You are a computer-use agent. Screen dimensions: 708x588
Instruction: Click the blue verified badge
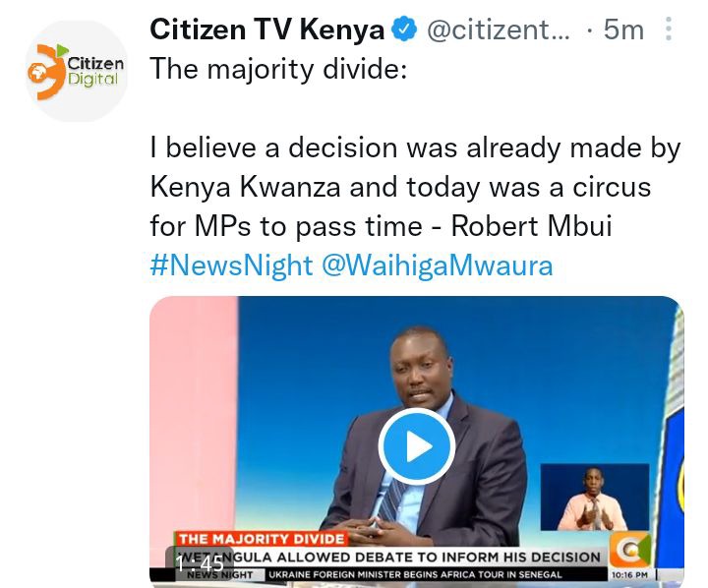coord(404,29)
